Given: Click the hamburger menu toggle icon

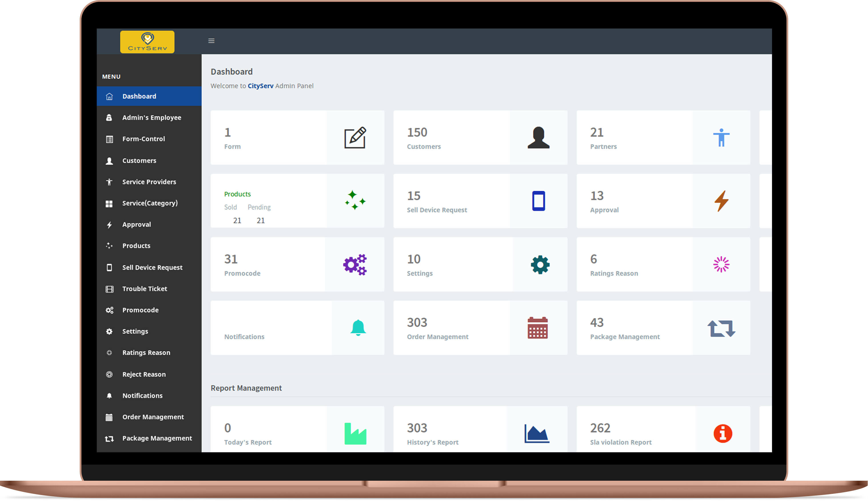Looking at the screenshot, I should [211, 41].
